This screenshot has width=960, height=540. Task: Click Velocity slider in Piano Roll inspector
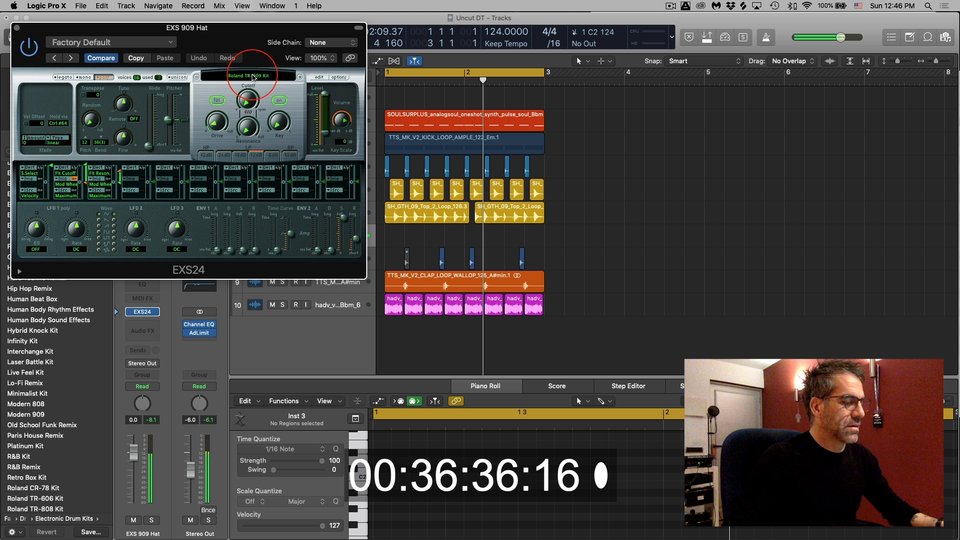coord(282,525)
